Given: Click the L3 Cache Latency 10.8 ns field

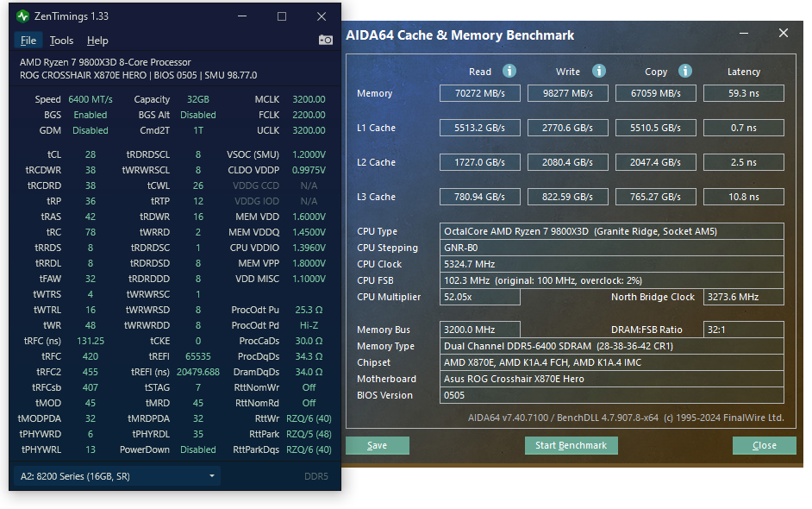Looking at the screenshot, I should point(744,197).
